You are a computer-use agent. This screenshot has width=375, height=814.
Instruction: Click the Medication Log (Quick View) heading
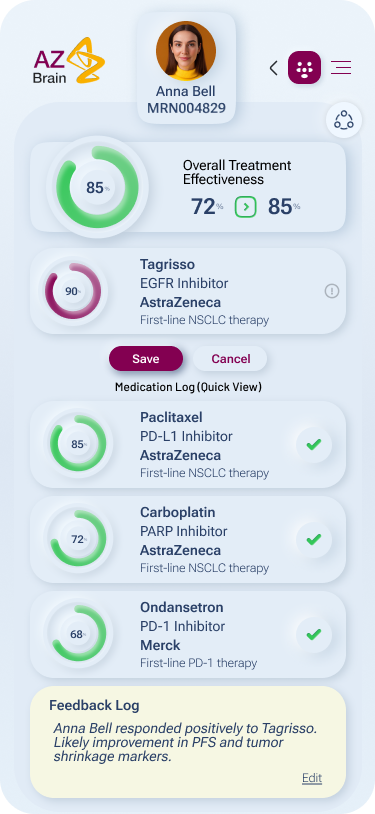pyautogui.click(x=188, y=387)
